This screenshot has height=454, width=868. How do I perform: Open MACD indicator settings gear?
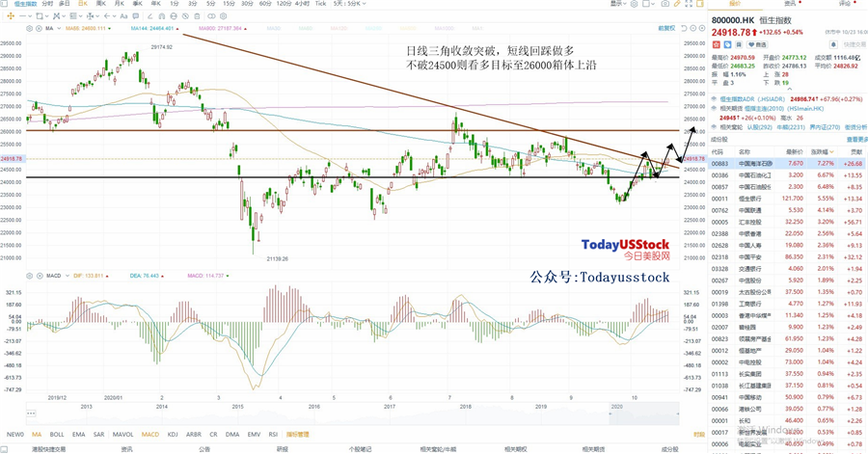(x=29, y=276)
